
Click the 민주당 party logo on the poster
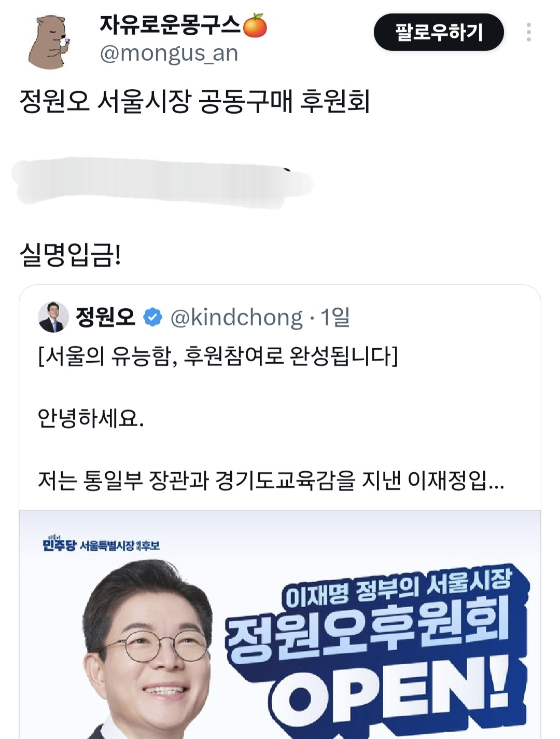click(59, 544)
